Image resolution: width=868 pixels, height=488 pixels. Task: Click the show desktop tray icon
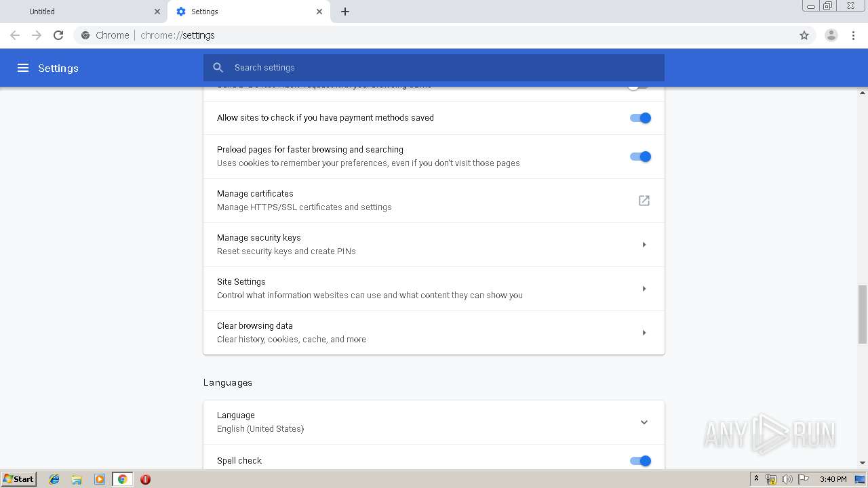[860, 479]
